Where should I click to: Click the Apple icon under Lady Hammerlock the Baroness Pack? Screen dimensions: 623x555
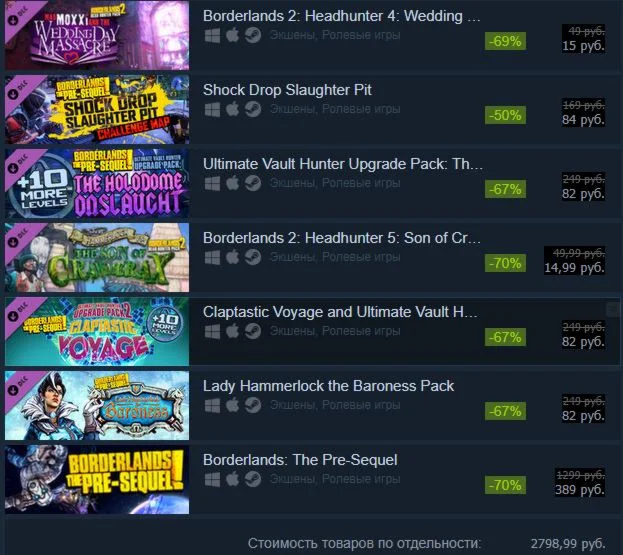click(x=232, y=405)
